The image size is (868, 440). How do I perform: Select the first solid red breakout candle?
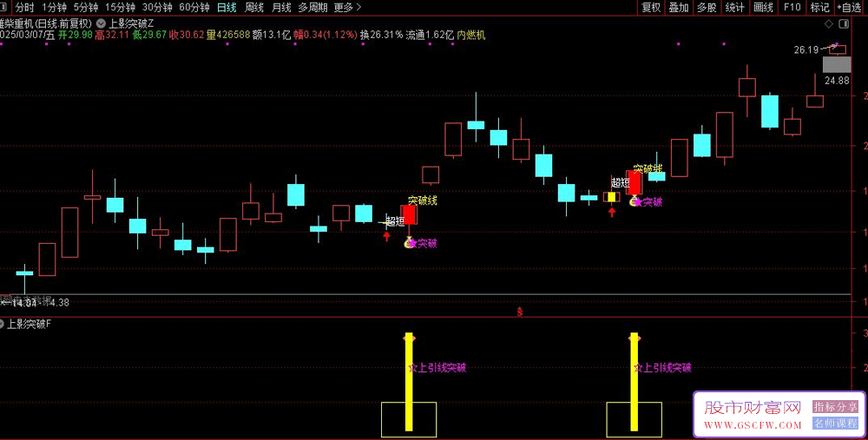(409, 214)
